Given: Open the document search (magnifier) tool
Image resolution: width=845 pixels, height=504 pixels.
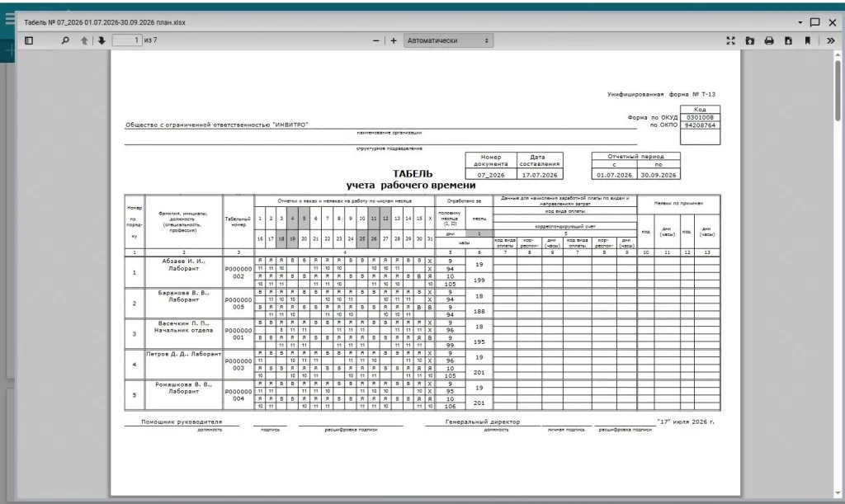Looking at the screenshot, I should (x=65, y=40).
